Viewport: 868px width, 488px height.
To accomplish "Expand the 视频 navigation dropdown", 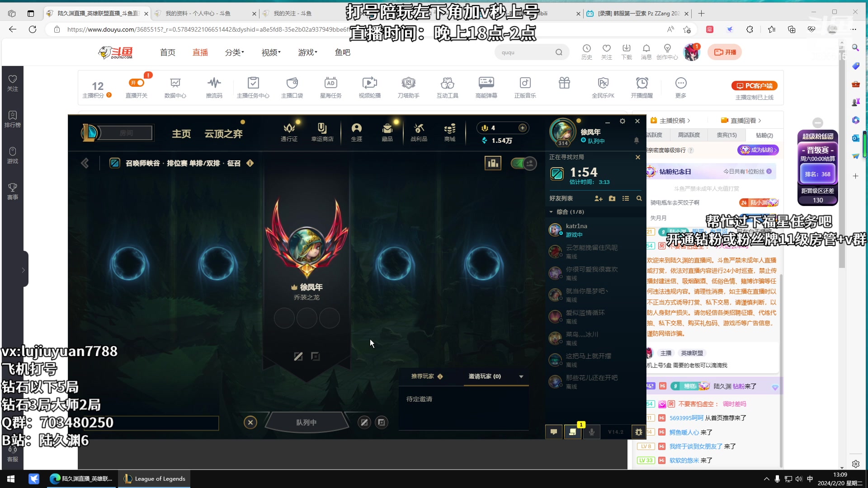I will 271,52.
